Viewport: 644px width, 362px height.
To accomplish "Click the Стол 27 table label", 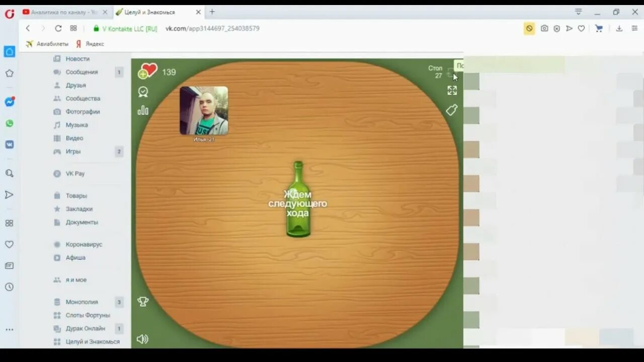I will [435, 72].
